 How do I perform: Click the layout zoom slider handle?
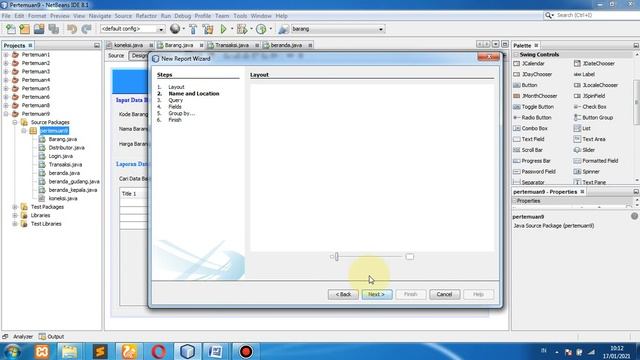pos(337,257)
